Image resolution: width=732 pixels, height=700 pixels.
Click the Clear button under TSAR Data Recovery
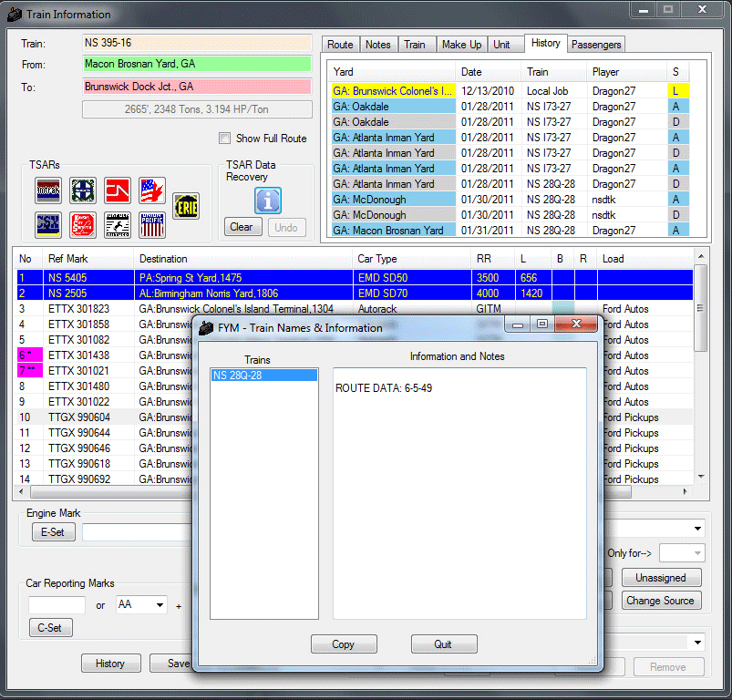(242, 227)
